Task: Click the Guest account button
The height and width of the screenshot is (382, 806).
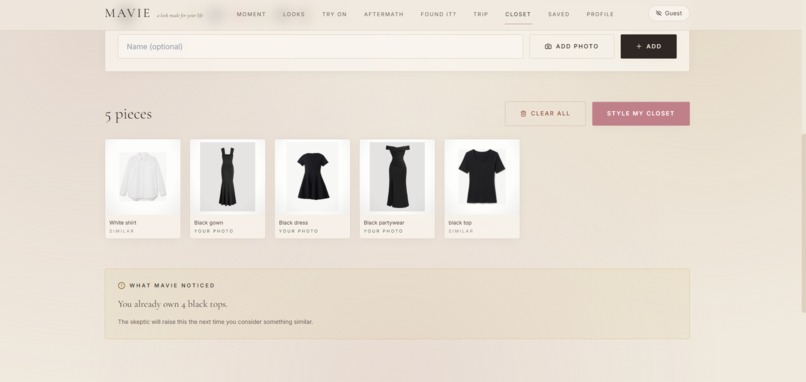Action: (x=668, y=13)
